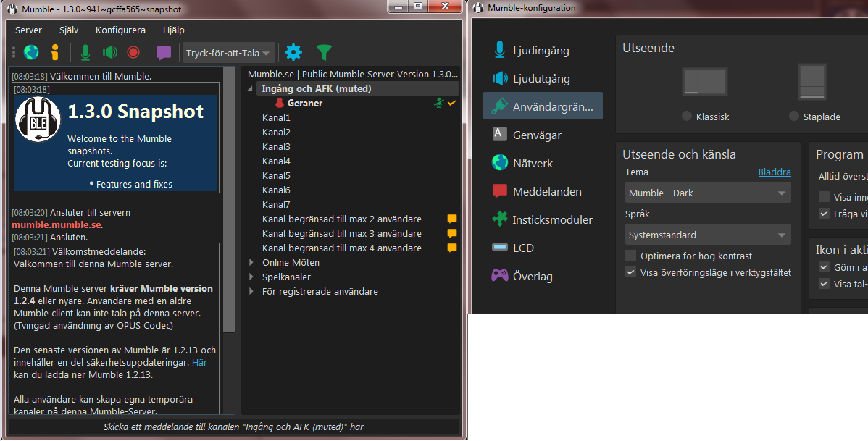Toggle the green filter funnel icon
868x441 pixels.
324,53
